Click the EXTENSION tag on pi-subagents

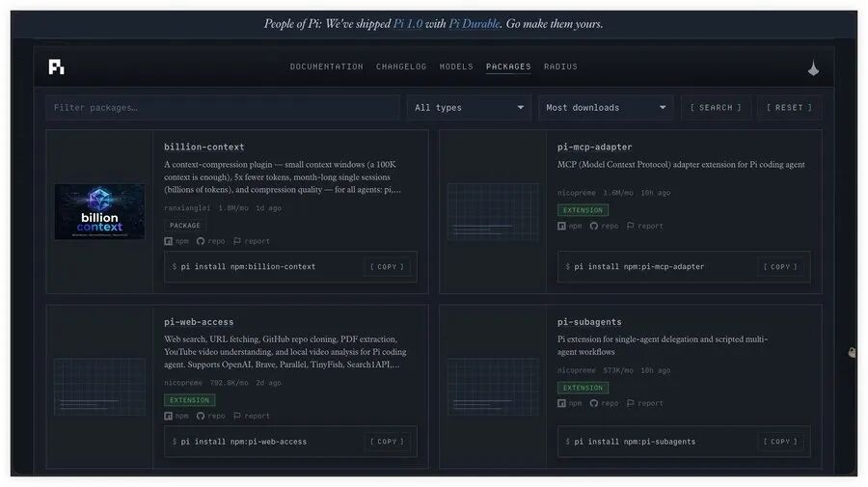[583, 388]
